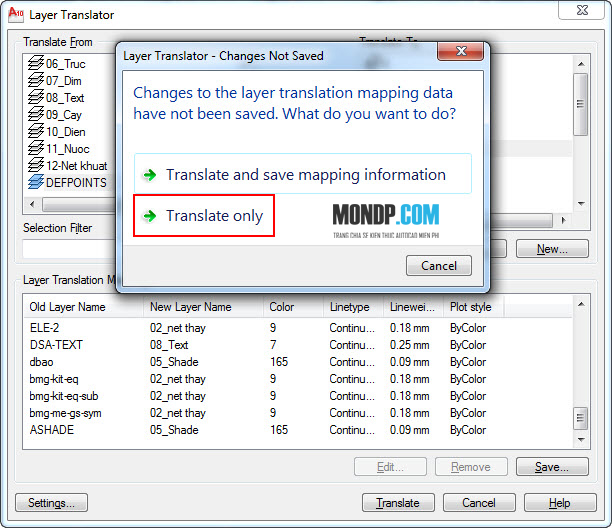
Task: Click the Selection Filter input field
Action: pyautogui.click(x=69, y=249)
